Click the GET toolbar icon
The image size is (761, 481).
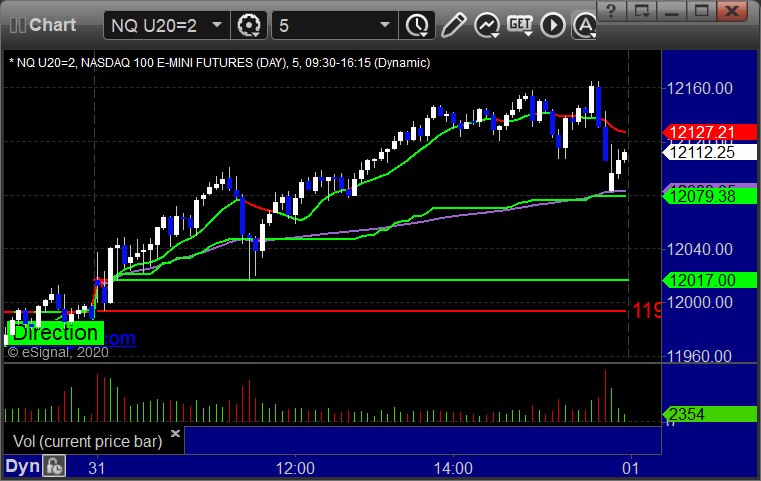click(520, 25)
